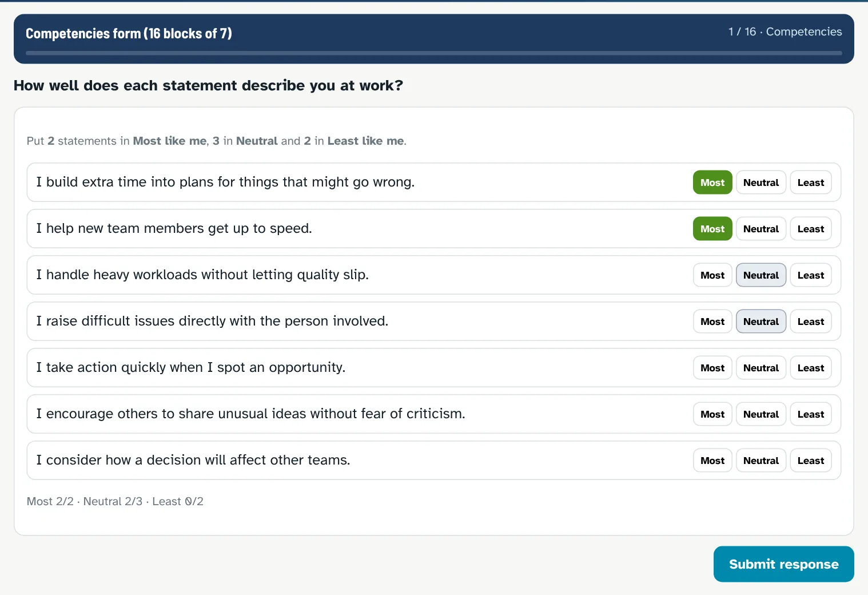This screenshot has height=595, width=868.
Task: Click the 'I take action quickly' statement text
Action: 191,367
